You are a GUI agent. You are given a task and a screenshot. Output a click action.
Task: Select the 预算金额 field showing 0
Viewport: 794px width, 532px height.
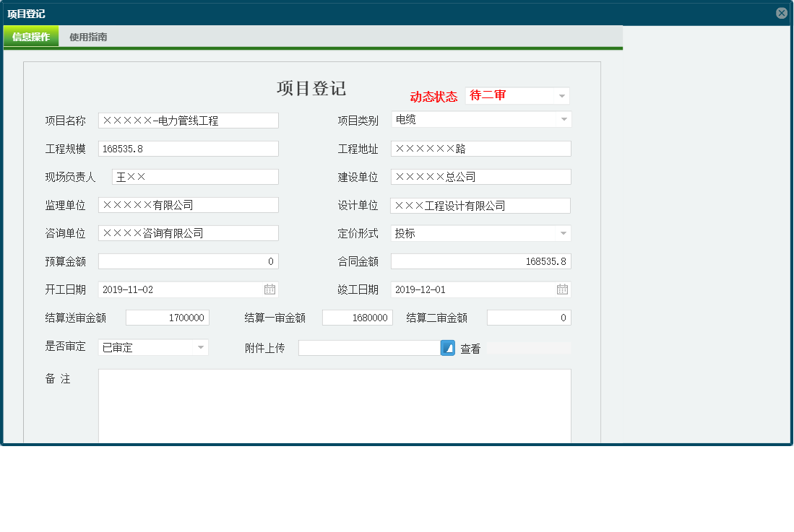[188, 261]
